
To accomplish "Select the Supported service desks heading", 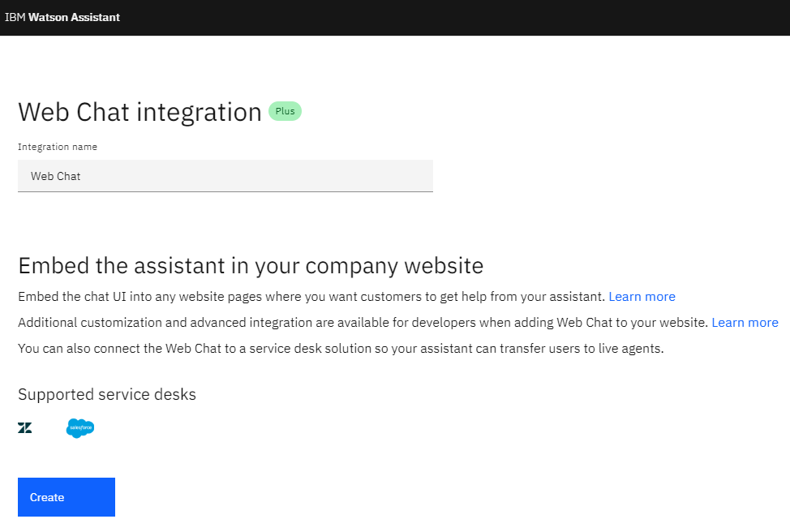I will coord(107,395).
